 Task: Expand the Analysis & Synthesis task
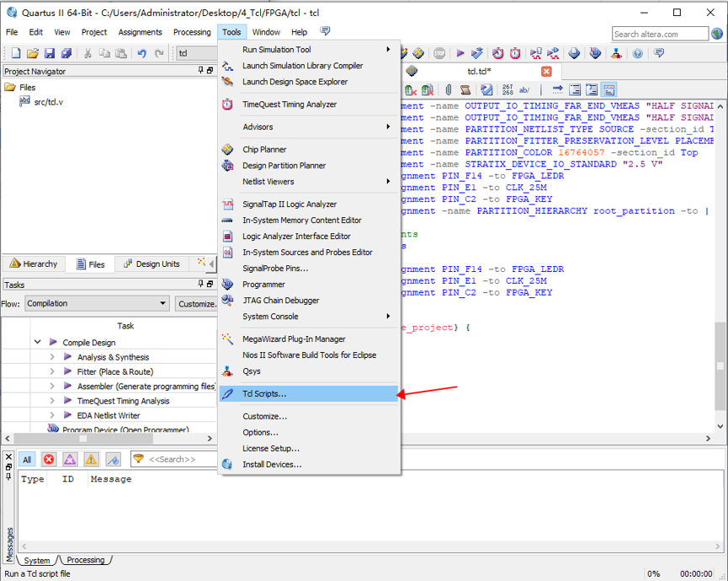click(x=52, y=357)
